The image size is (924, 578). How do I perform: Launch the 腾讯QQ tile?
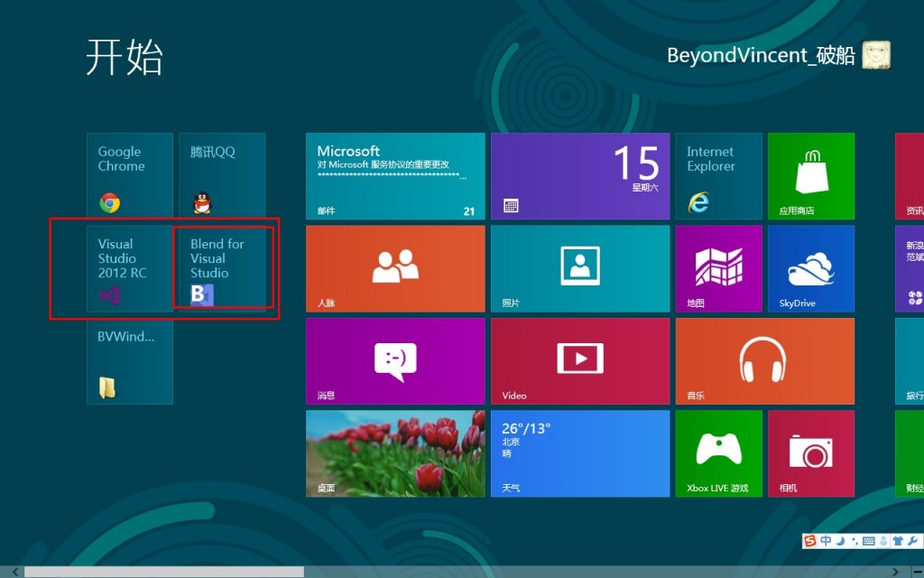tap(222, 176)
